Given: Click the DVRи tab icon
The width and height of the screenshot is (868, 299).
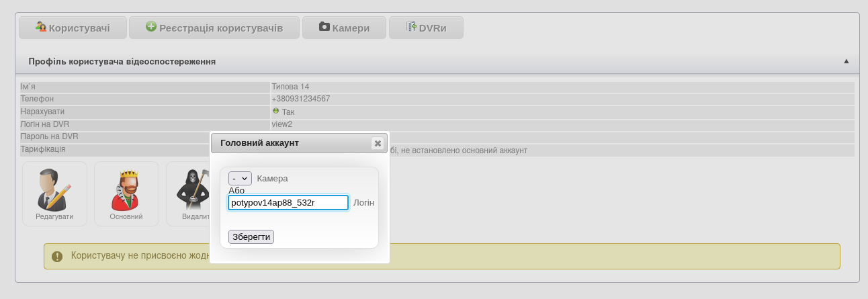Looking at the screenshot, I should pyautogui.click(x=411, y=27).
